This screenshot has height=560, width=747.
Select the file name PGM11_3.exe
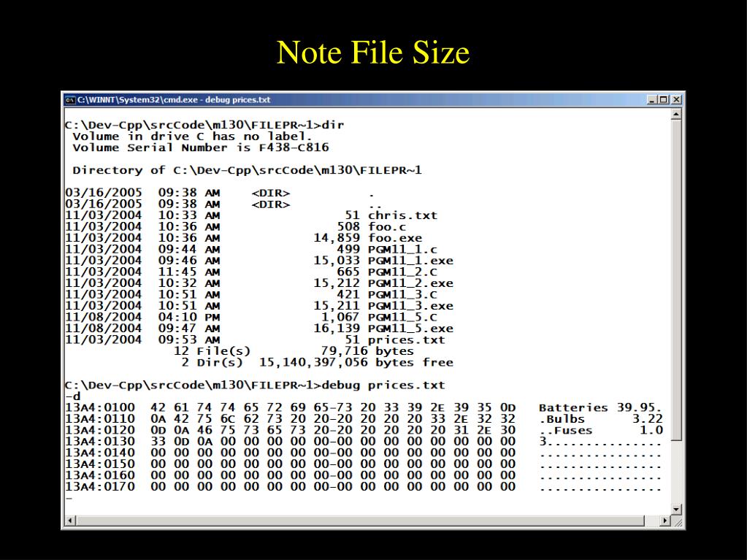(x=410, y=306)
